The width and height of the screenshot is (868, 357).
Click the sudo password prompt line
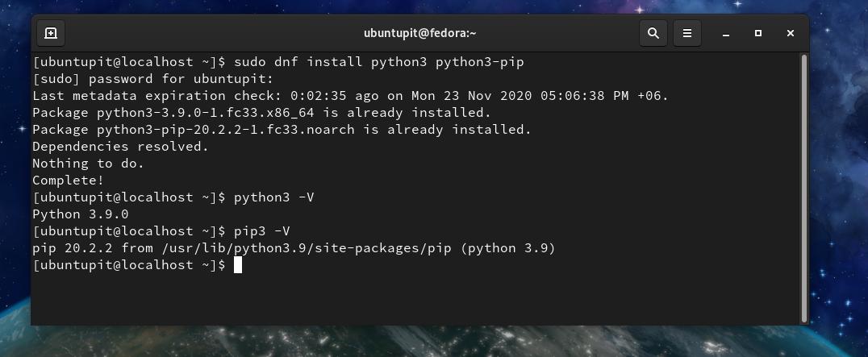point(153,79)
